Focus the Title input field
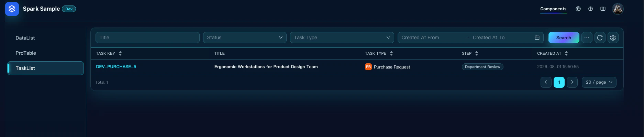 tap(147, 38)
